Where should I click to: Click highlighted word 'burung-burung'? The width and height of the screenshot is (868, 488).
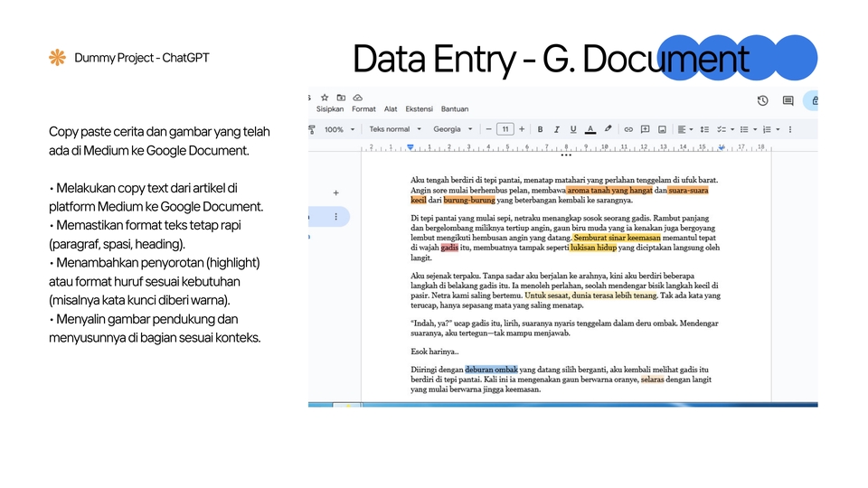coord(469,200)
